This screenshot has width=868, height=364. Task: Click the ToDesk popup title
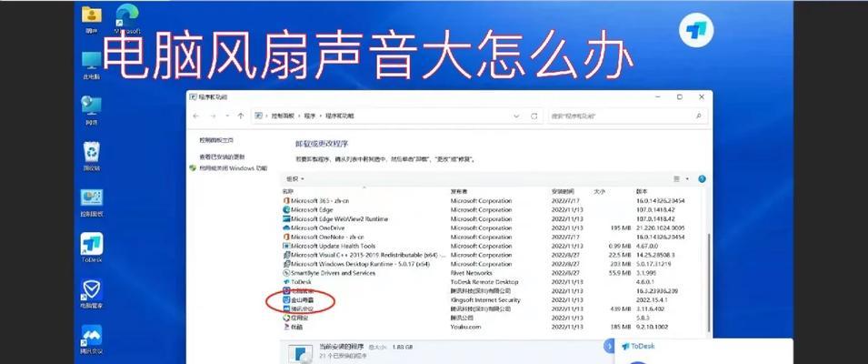coord(643,347)
